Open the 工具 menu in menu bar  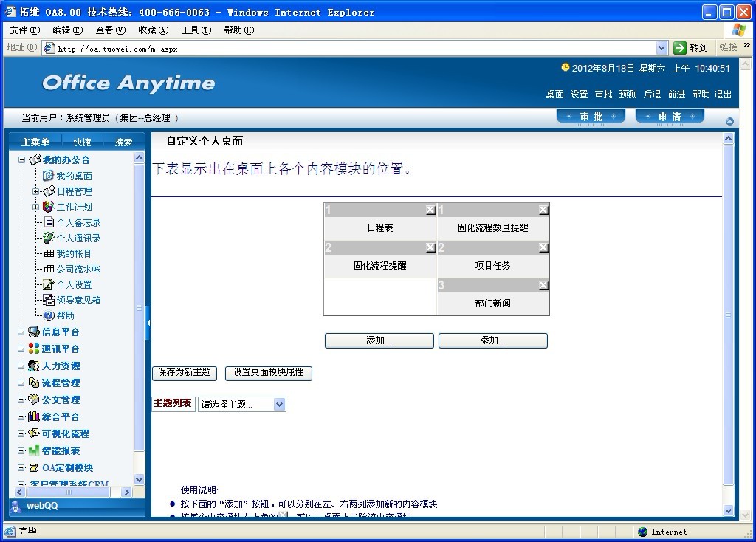tap(196, 30)
